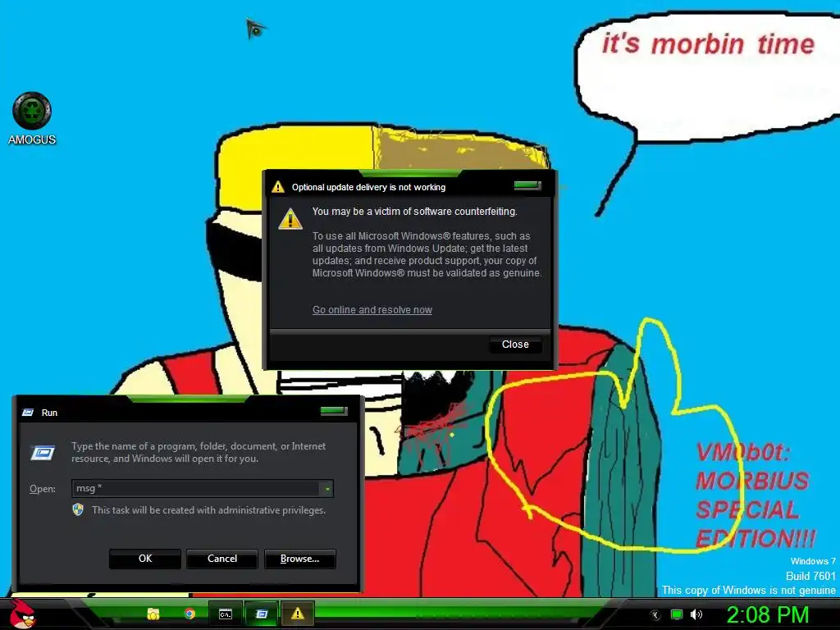Click Go online and resolve now link
This screenshot has width=840, height=630.
click(x=372, y=309)
